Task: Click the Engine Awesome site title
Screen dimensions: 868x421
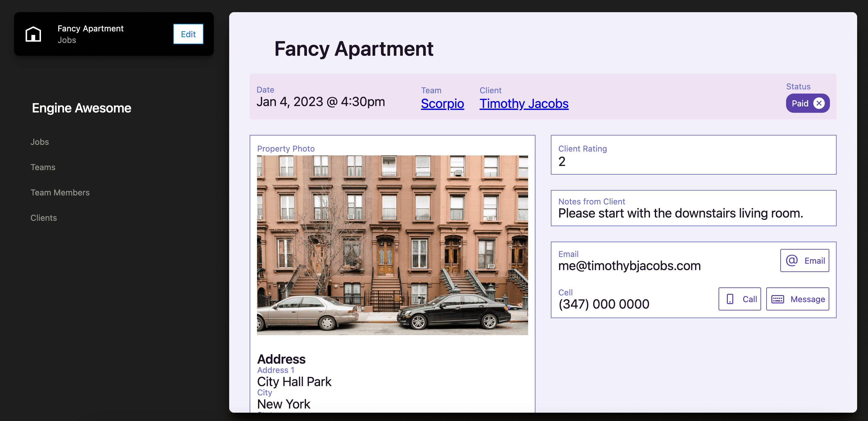Action: point(81,108)
